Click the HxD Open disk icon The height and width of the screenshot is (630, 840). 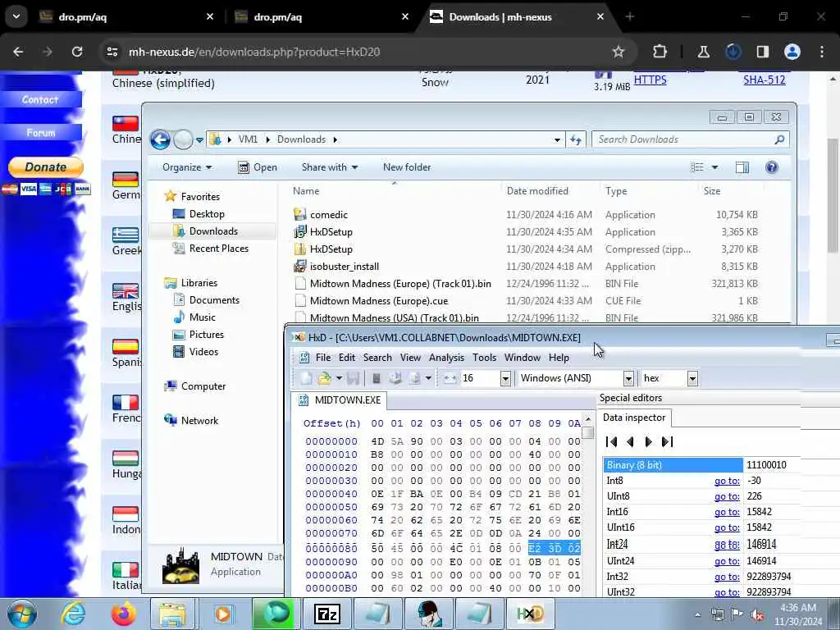395,378
